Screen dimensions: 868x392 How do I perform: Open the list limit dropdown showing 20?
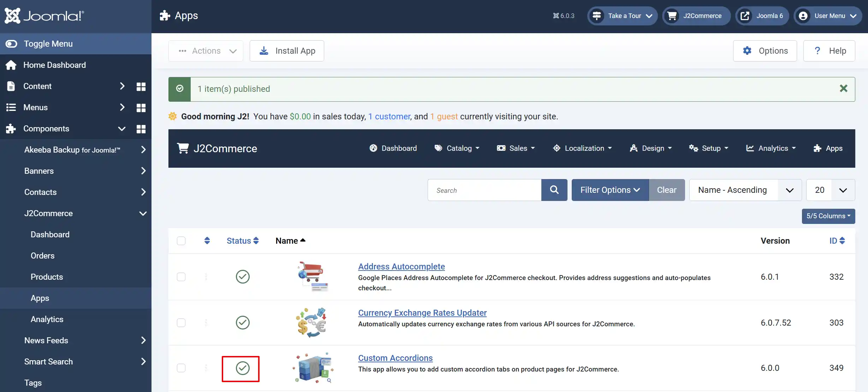831,190
